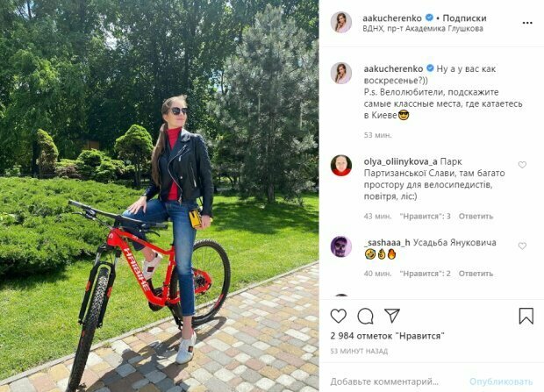This screenshot has width=544, height=392.
Task: Open comment bubble icon under post
Action: [365, 316]
